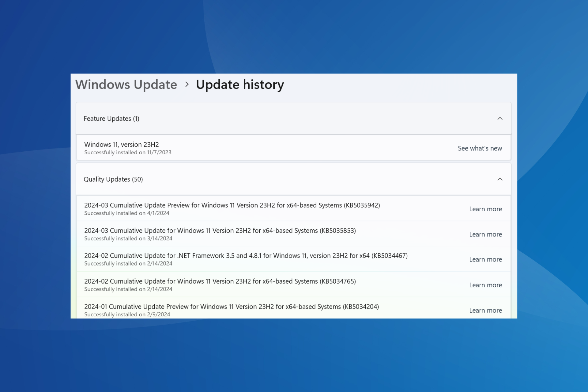588x392 pixels.
Task: Open Learn more for KB5034765
Action: 485,285
